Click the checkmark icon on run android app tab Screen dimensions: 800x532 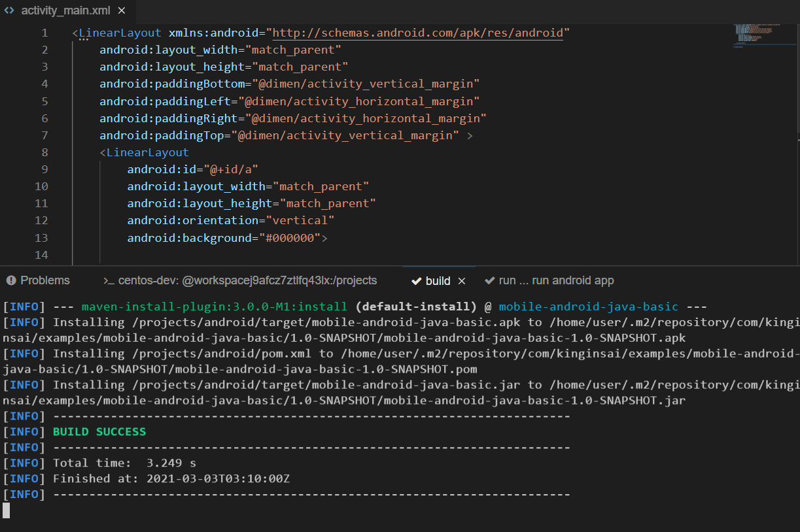coord(489,280)
